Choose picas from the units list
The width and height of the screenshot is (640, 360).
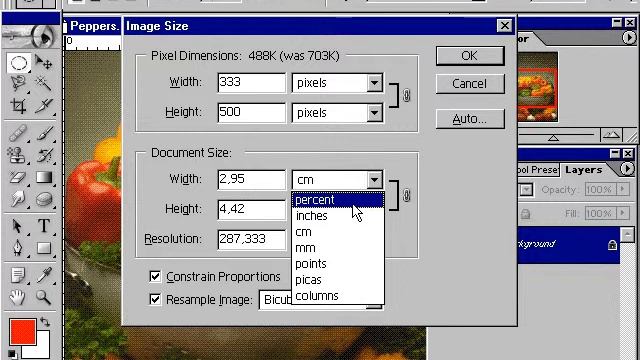click(338, 280)
